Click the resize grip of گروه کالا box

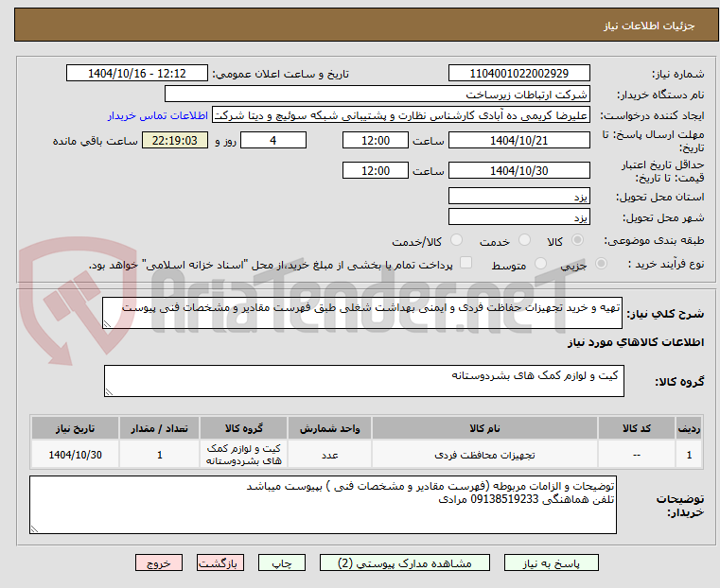110,391
